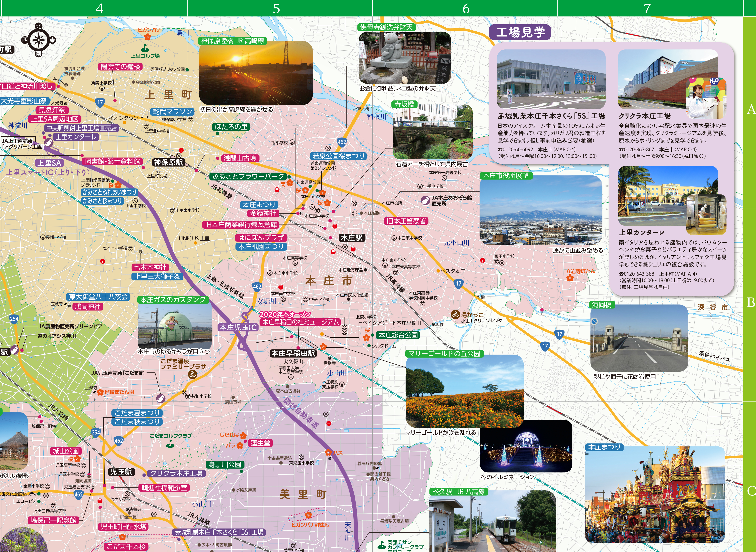Screen dimensions: 756x552
Task: Click the 神保原駅 station label
Action: [168, 162]
